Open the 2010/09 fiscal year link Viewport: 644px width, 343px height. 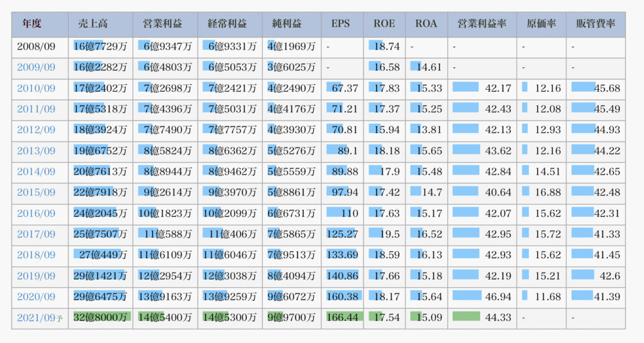point(36,88)
